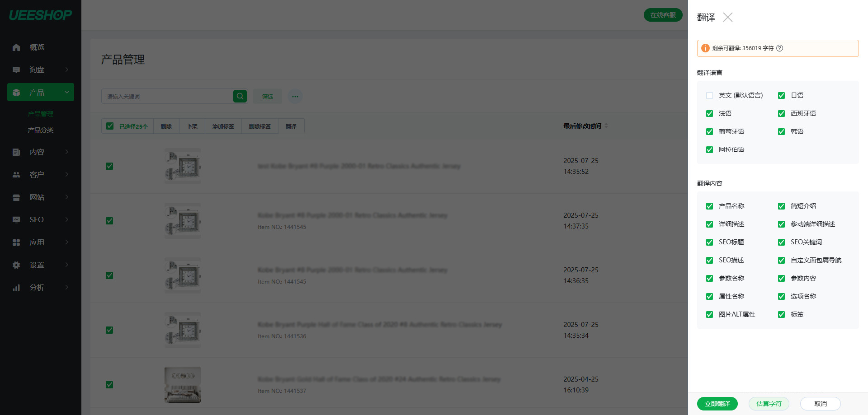Screen dimensions: 868x415
Task: Click the 取消 button
Action: [821, 404]
